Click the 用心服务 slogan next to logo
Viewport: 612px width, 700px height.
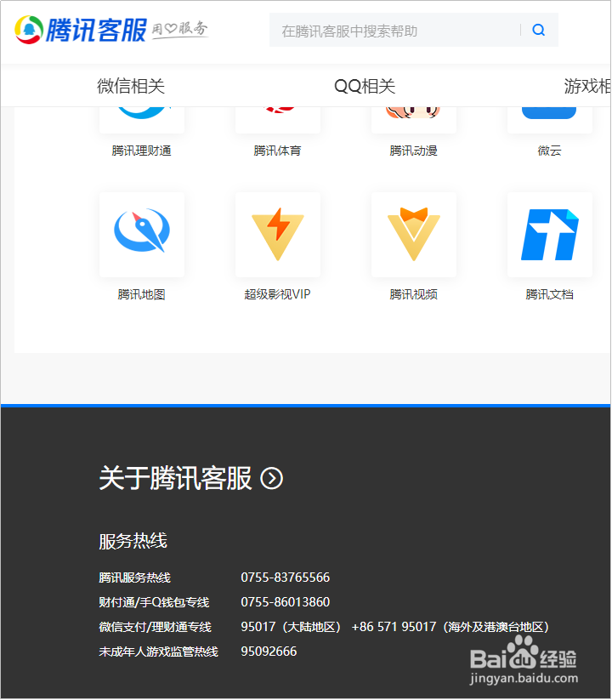pos(179,30)
